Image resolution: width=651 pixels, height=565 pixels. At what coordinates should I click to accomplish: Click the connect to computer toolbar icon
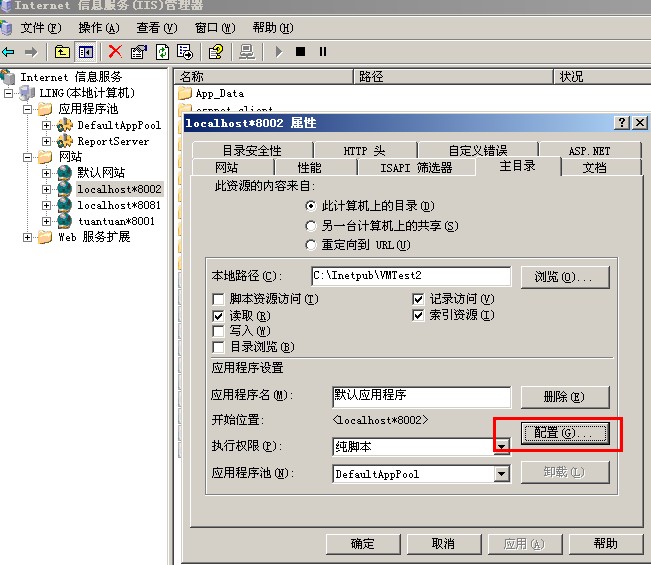(247, 52)
